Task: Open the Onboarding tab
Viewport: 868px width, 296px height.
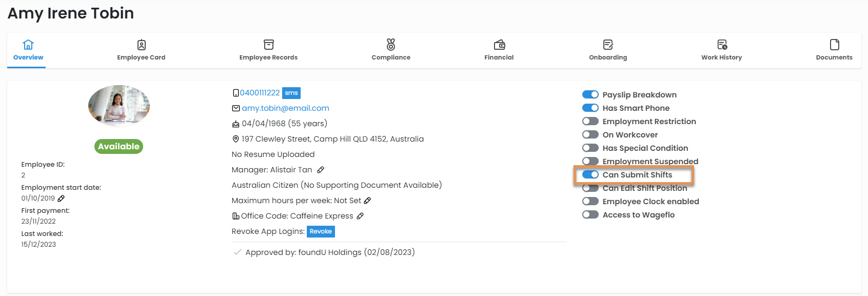Action: click(608, 50)
